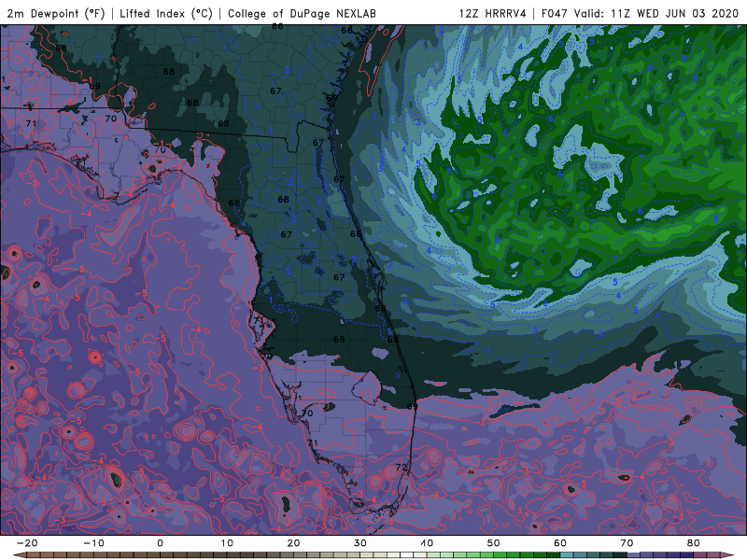Click the 40 label on the color scale
Image resolution: width=747 pixels, height=560 pixels.
pyautogui.click(x=427, y=543)
